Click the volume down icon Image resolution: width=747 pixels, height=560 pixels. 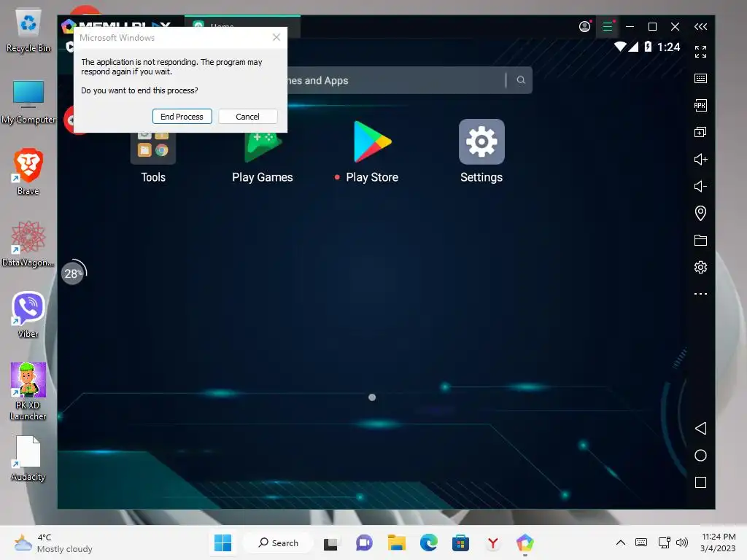700,186
